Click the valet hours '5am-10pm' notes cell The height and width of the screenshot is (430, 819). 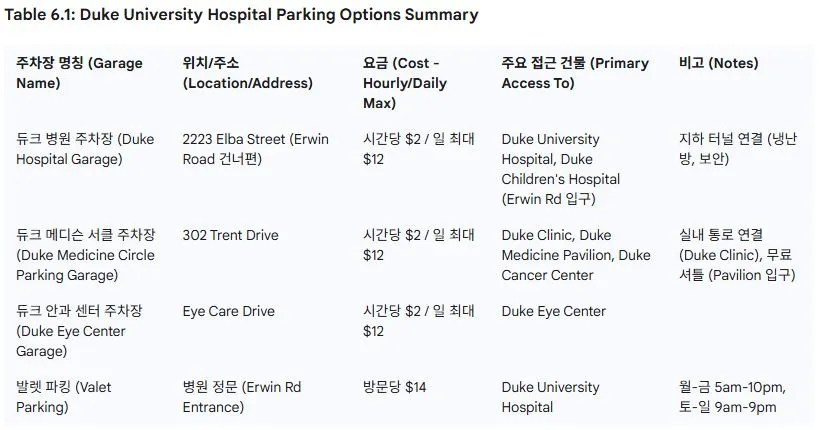(x=731, y=397)
